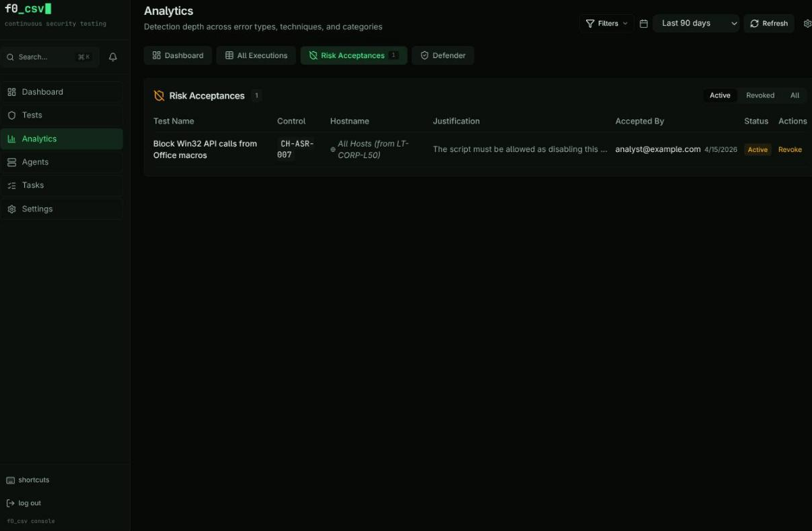Click the notification bell icon
The height and width of the screenshot is (531, 812).
[113, 57]
